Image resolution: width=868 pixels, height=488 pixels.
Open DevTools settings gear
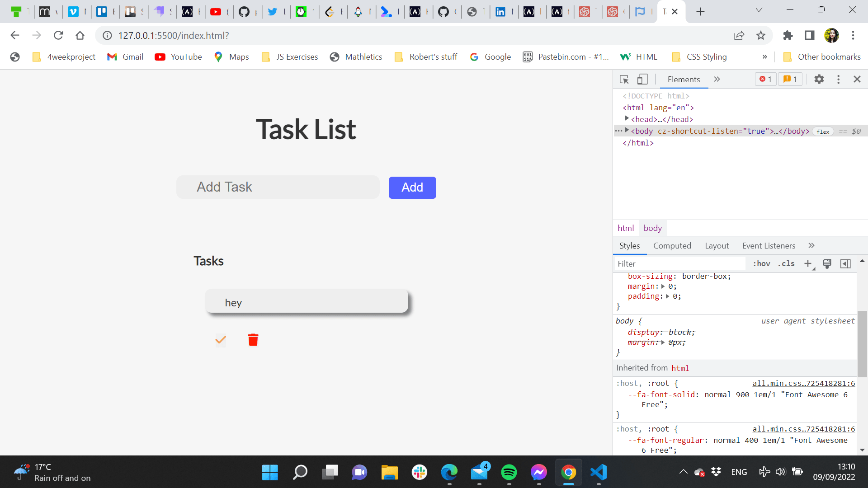819,80
